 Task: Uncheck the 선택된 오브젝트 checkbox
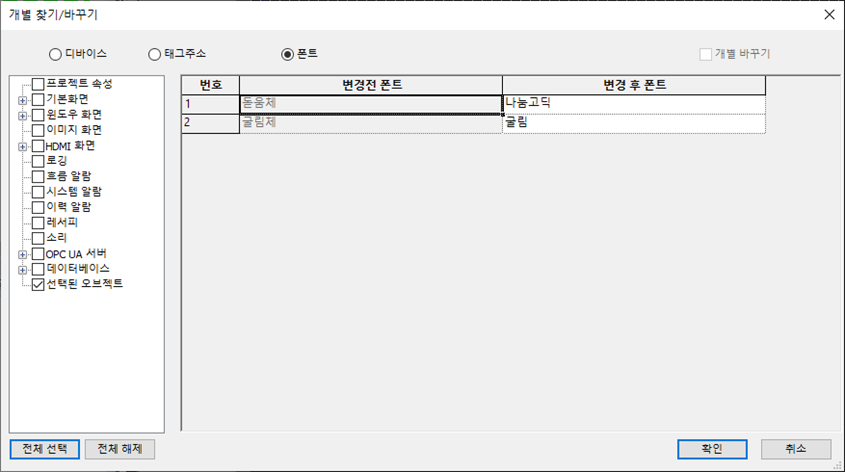(38, 284)
